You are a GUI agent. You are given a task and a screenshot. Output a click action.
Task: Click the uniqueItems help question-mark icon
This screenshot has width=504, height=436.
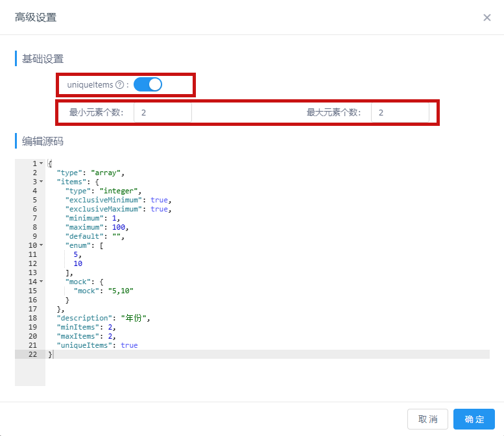(119, 85)
